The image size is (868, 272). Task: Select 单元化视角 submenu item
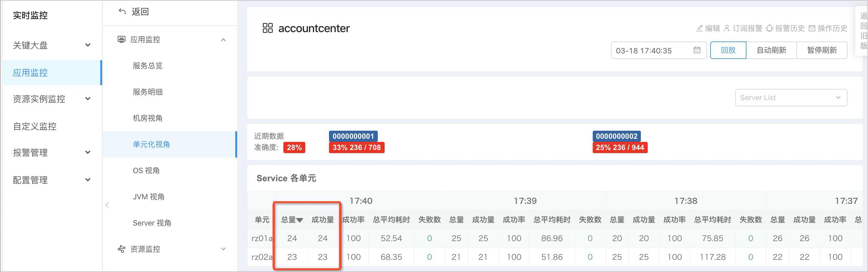click(170, 144)
